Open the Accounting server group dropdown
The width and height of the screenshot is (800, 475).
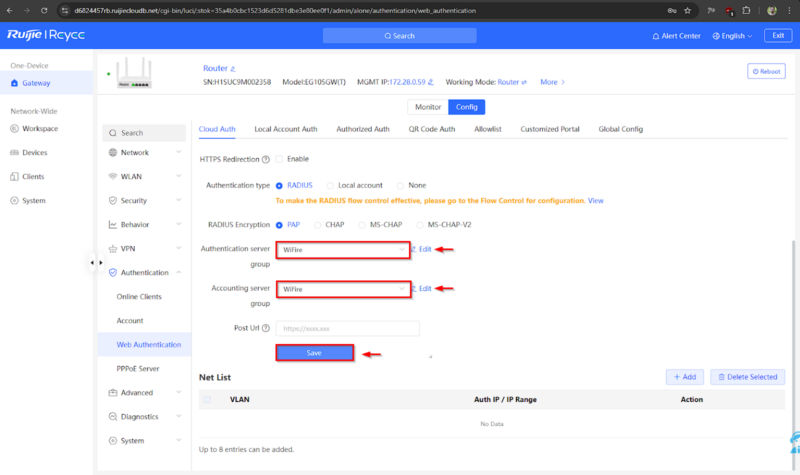[x=343, y=288]
